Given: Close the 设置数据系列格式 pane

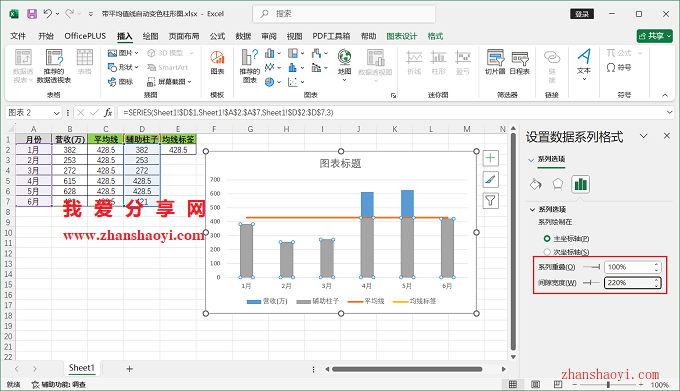Looking at the screenshot, I should (667, 136).
